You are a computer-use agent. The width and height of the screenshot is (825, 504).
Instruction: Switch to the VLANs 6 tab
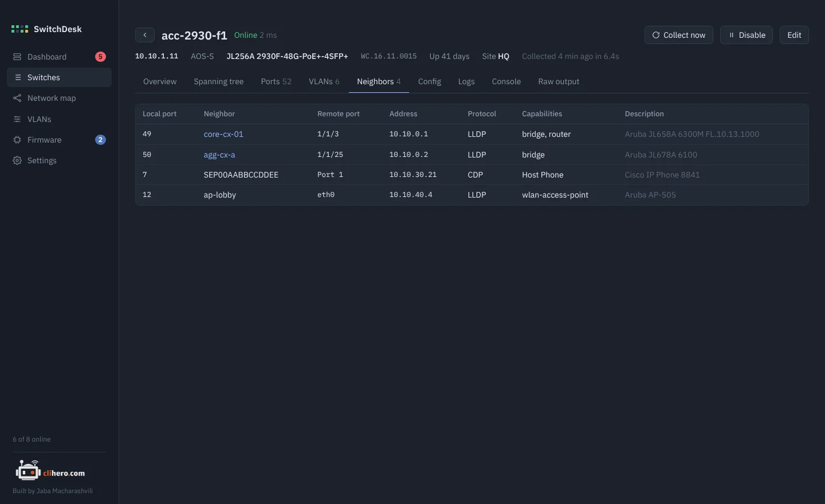point(324,81)
